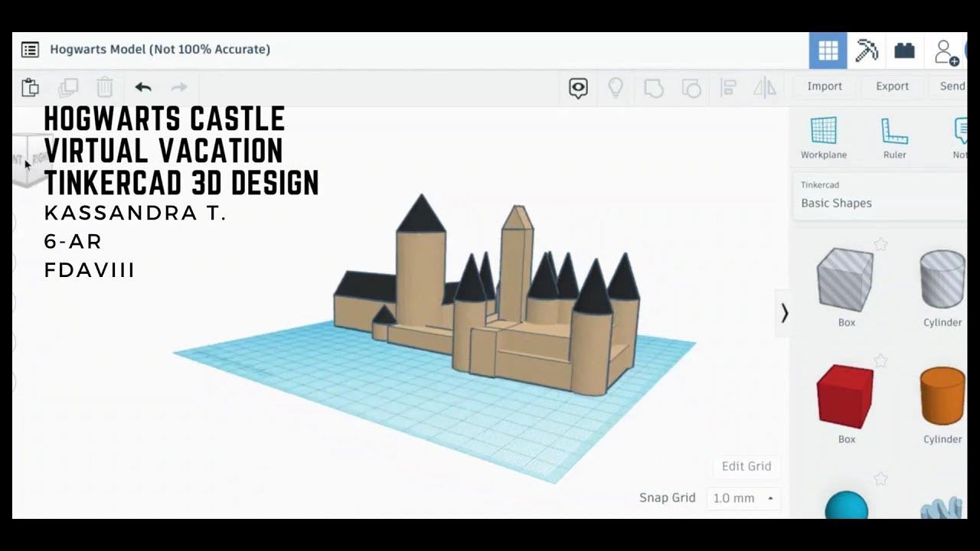980x551 pixels.
Task: Click the Import button
Action: point(825,86)
